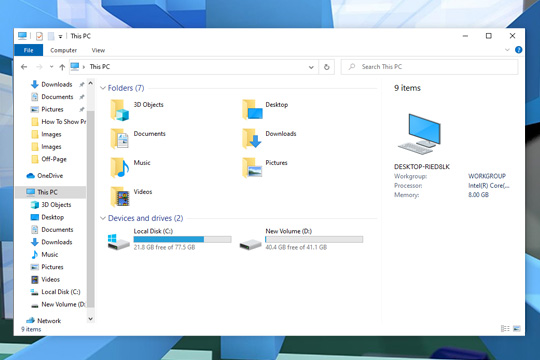Click the "40.4 GB free of 41.1 GB" text
Screen dimensions: 540x360
(x=296, y=247)
